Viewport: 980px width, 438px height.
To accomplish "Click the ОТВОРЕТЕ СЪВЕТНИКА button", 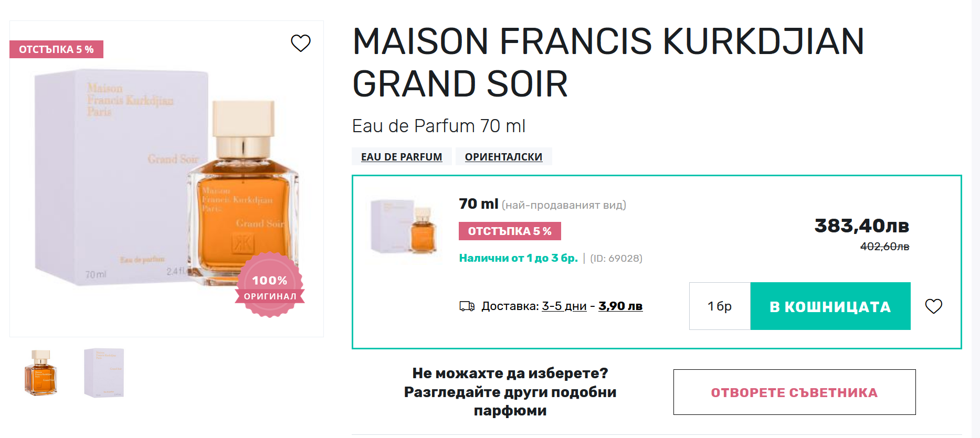I will [x=794, y=392].
